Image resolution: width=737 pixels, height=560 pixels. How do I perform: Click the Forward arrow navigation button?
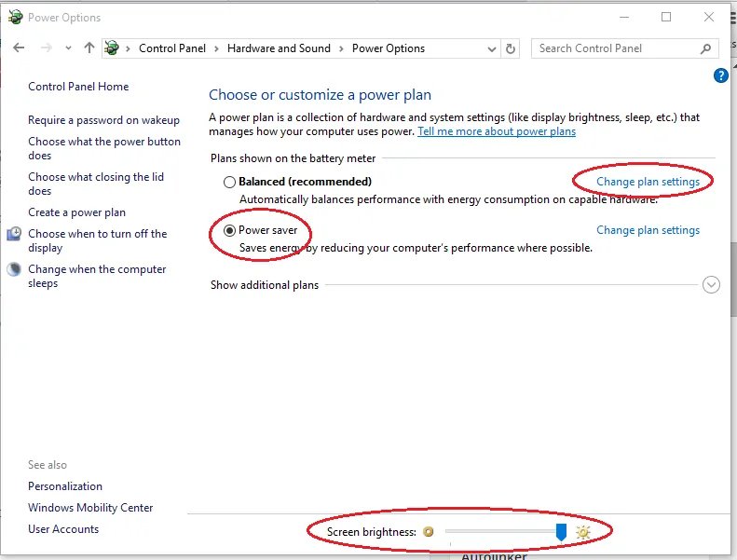tap(46, 48)
